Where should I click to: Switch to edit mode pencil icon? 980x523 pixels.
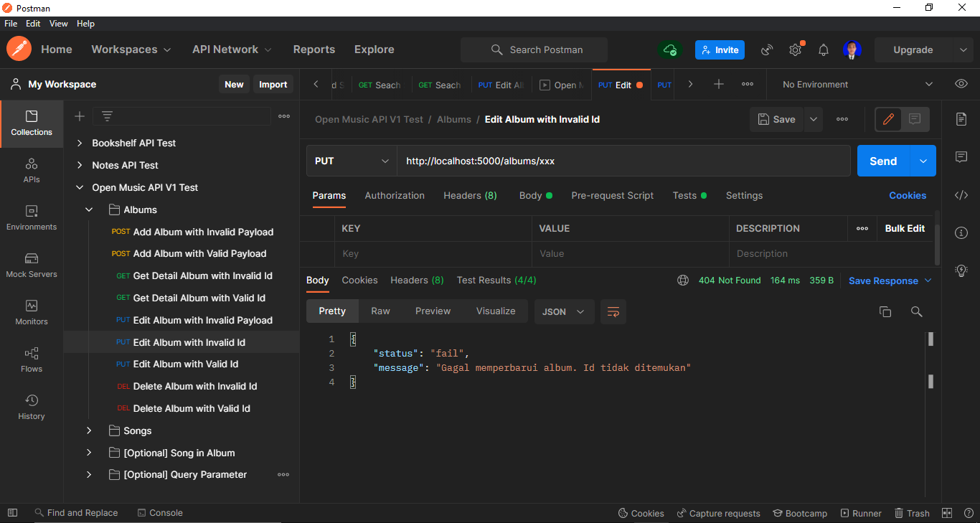(x=888, y=119)
